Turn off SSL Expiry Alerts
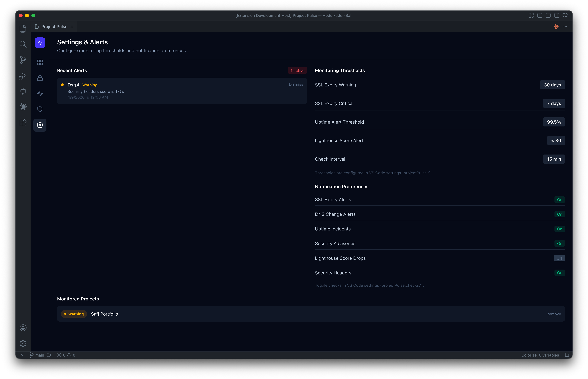 559,200
